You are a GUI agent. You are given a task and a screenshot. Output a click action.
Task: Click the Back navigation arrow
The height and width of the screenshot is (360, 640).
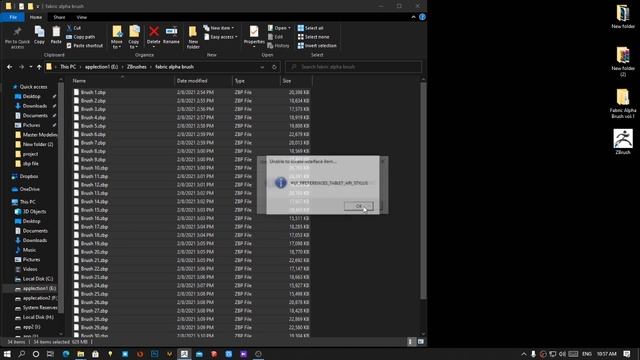tap(9, 67)
